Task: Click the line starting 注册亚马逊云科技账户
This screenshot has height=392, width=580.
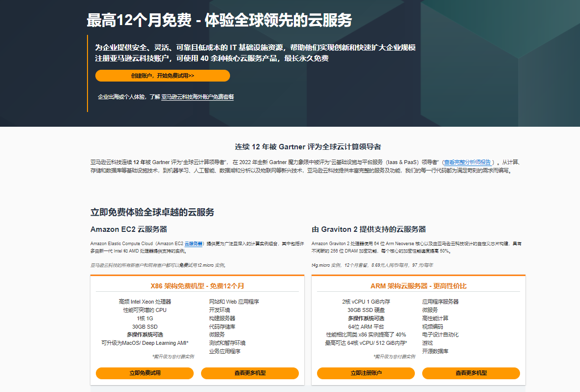Action: [211, 58]
